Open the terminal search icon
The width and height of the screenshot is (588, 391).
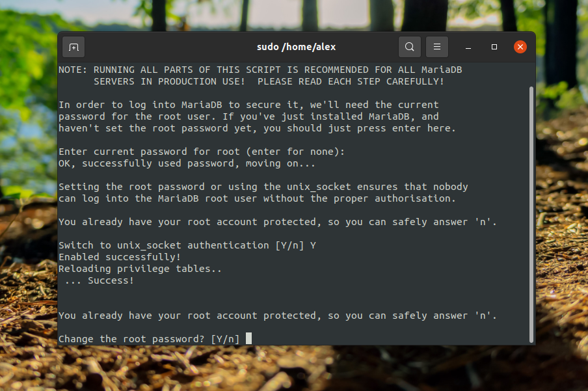click(409, 47)
